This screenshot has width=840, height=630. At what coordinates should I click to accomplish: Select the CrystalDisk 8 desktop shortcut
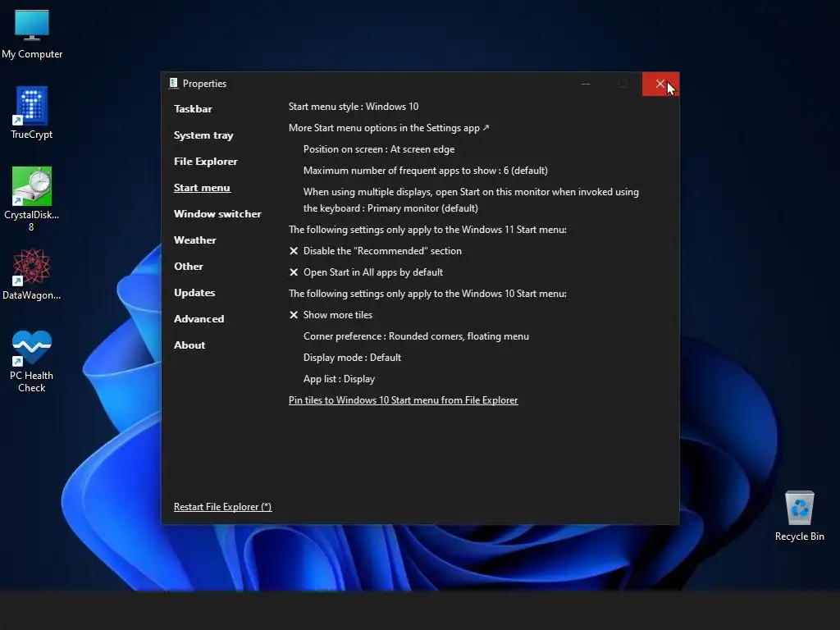(x=32, y=199)
